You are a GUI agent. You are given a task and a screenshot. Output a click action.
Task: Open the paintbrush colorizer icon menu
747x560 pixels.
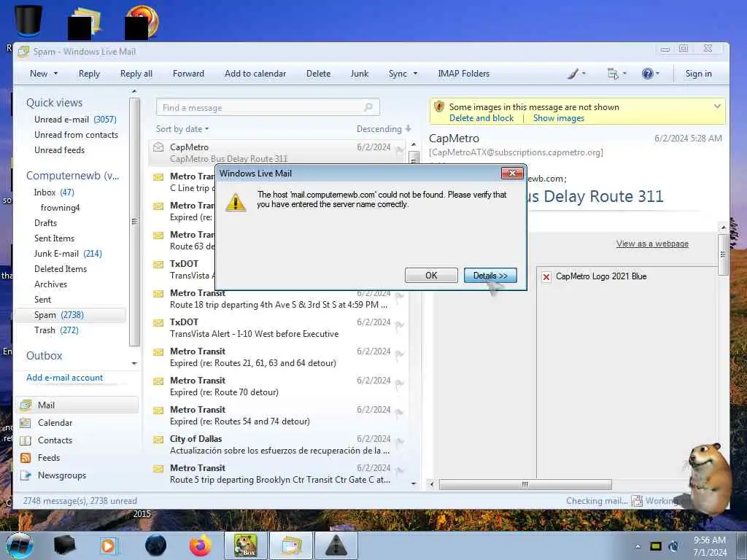576,74
